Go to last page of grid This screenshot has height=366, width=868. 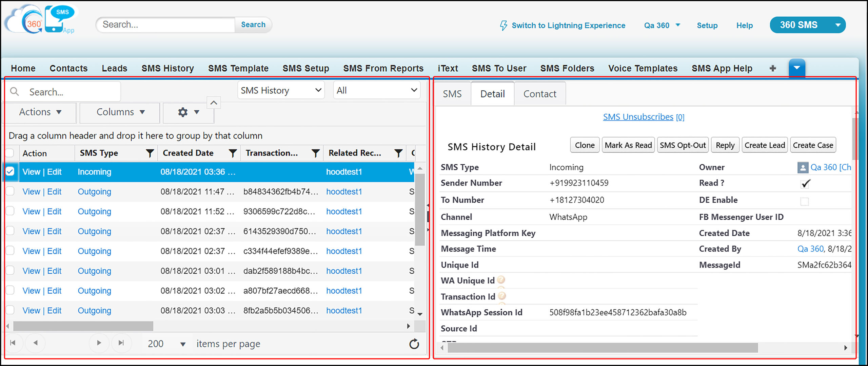pos(121,343)
